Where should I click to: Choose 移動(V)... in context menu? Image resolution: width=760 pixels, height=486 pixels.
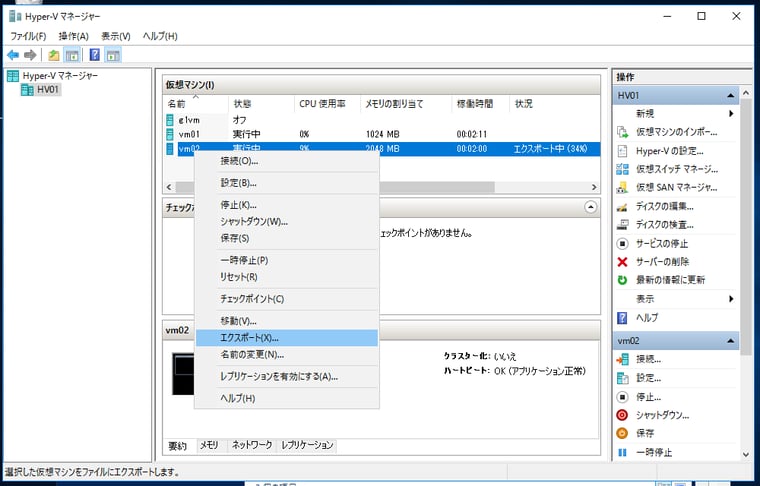tap(287, 321)
